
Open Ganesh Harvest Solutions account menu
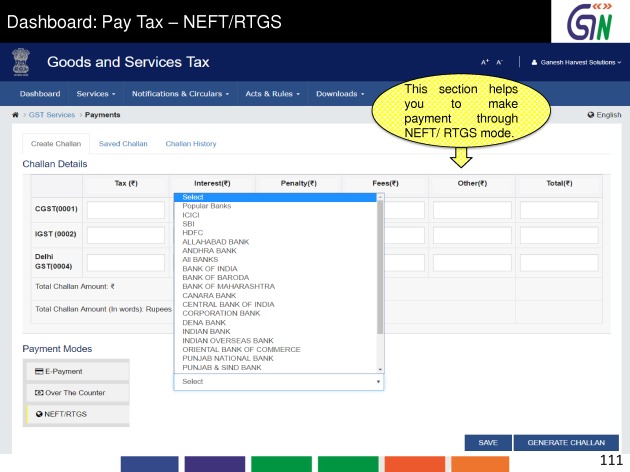(577, 62)
